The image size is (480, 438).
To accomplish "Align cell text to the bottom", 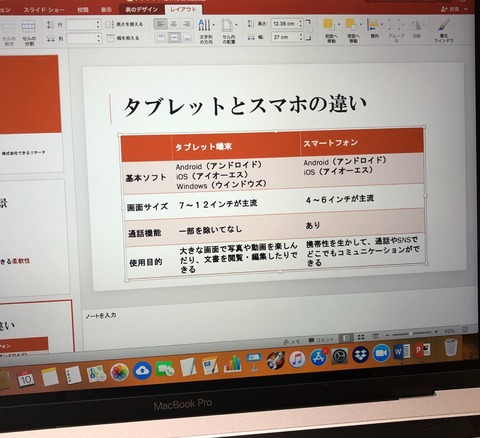I will coord(187,37).
